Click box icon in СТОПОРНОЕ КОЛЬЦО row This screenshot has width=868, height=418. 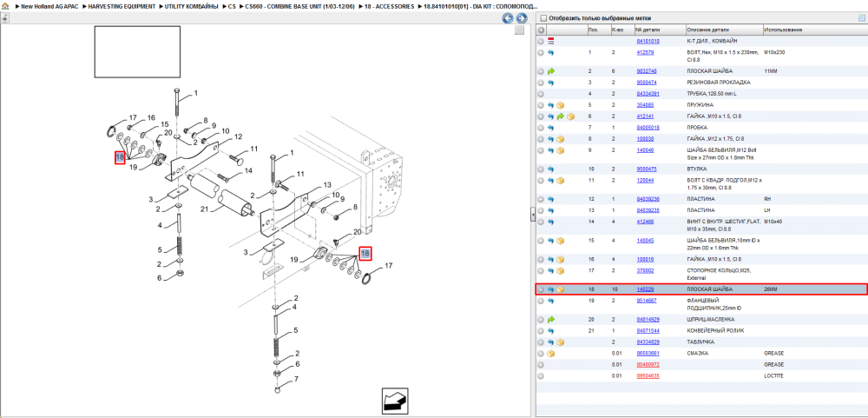pos(560,270)
